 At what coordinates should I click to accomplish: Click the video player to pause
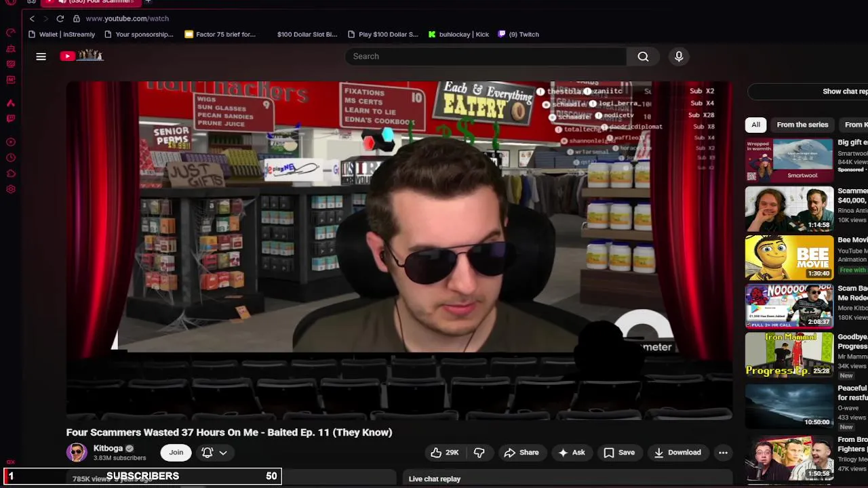(399, 251)
